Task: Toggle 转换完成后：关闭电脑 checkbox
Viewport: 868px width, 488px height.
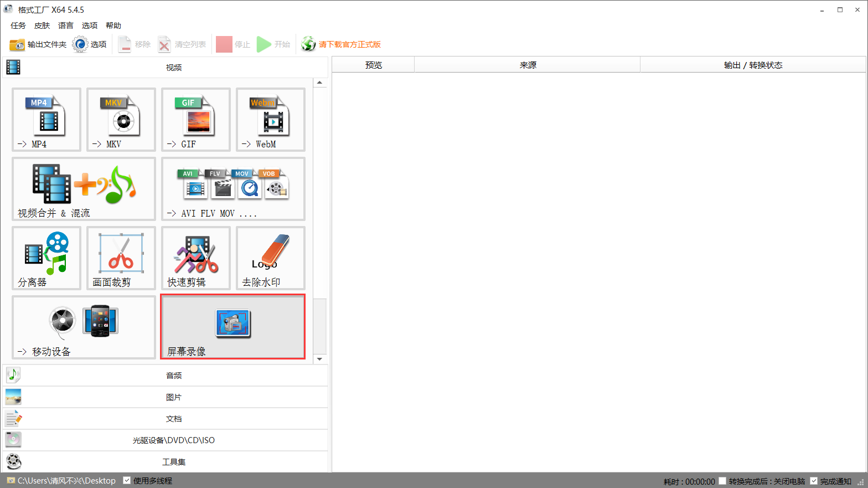Action: 722,481
